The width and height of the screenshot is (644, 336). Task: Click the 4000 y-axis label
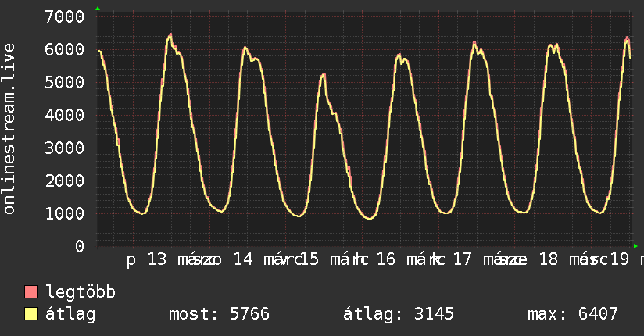65,115
